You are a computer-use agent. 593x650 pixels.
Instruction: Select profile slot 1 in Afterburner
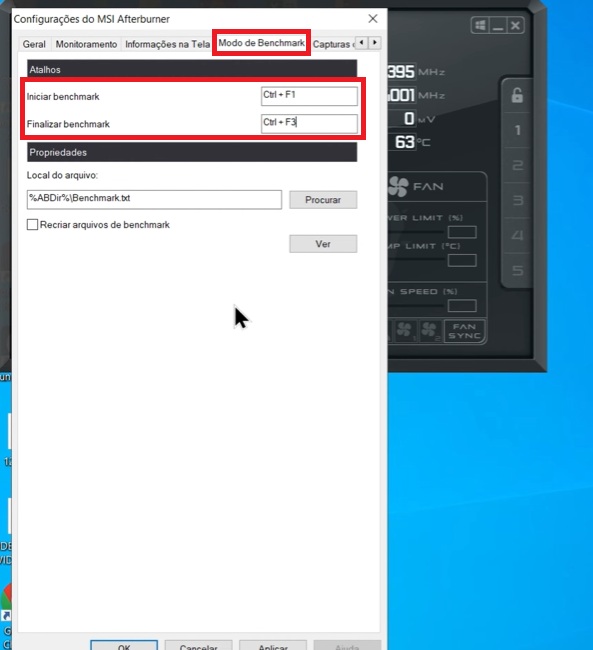pos(517,130)
